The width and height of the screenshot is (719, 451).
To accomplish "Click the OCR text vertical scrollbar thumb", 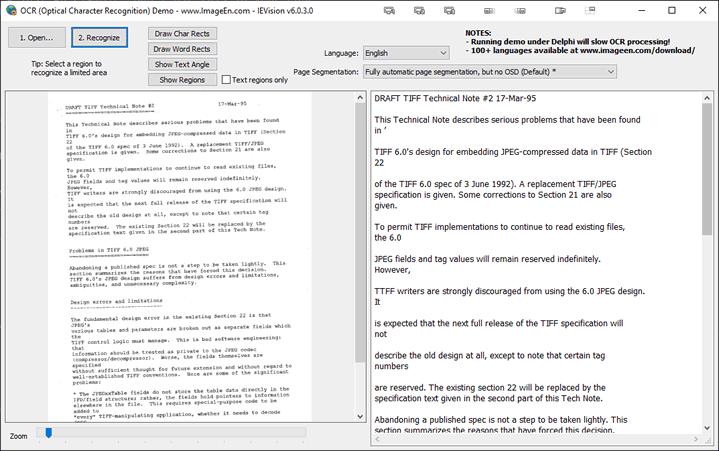I will (707, 170).
